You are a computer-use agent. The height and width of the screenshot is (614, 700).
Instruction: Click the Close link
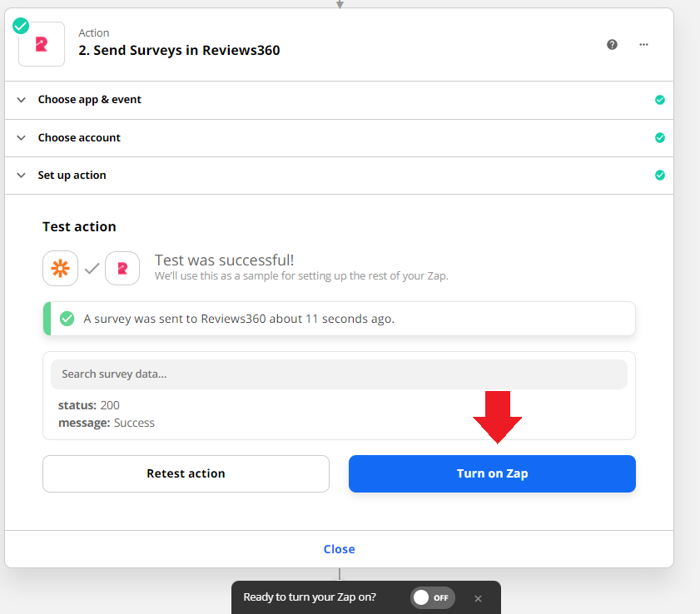pos(340,549)
